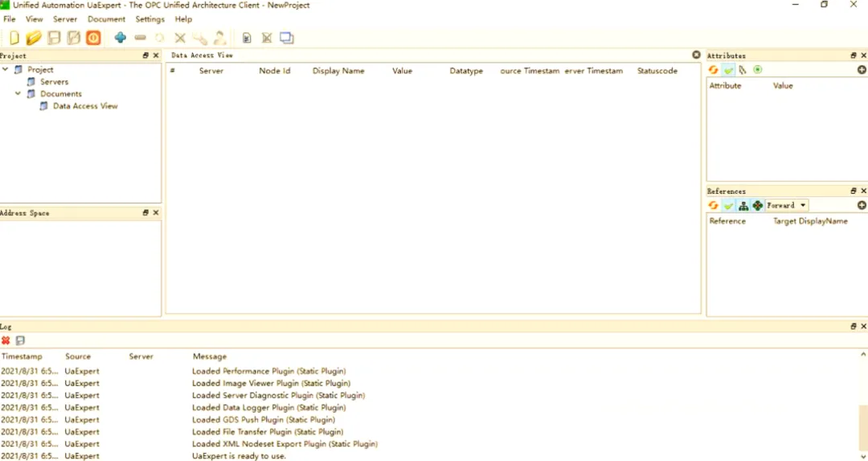Screen dimensions: 868x461
Task: Select Documents in the Project tree
Action: (x=61, y=93)
